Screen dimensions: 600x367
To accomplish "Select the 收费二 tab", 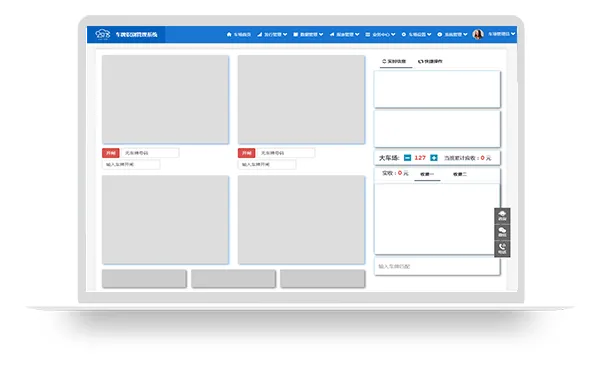I will point(460,174).
